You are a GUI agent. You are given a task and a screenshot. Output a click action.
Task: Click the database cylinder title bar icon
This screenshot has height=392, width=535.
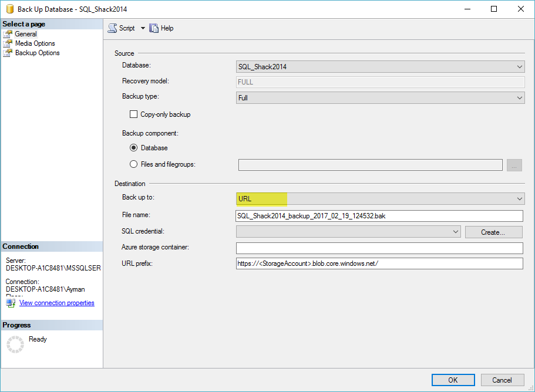click(10, 9)
